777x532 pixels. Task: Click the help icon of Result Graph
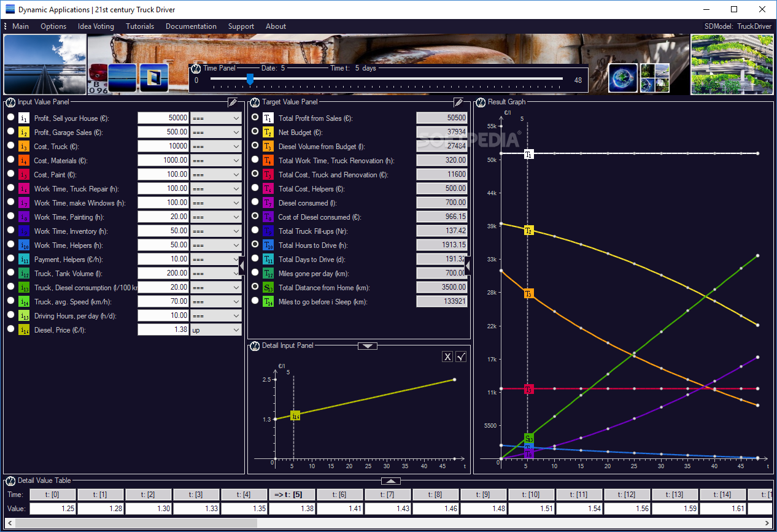tap(481, 102)
